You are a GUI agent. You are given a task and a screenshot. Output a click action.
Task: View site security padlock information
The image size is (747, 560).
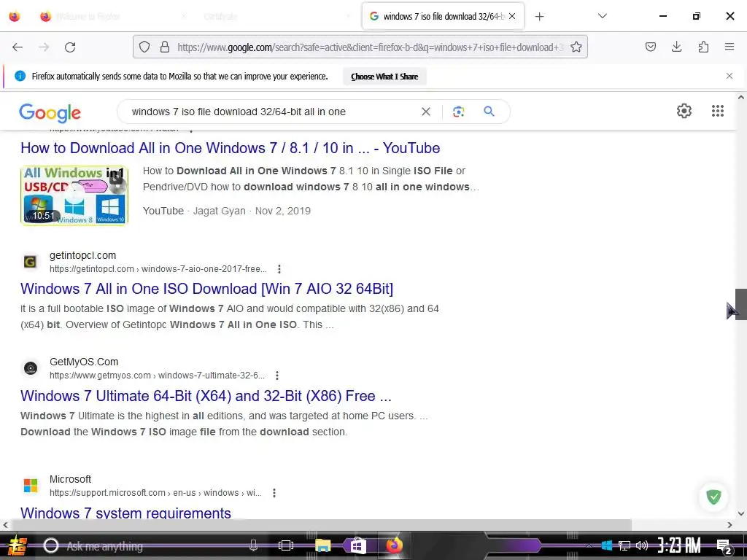[x=165, y=47]
